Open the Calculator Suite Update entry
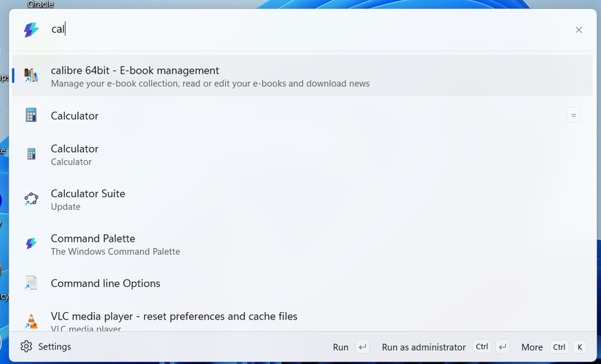Screen dimensions: 601x364 pos(302,199)
